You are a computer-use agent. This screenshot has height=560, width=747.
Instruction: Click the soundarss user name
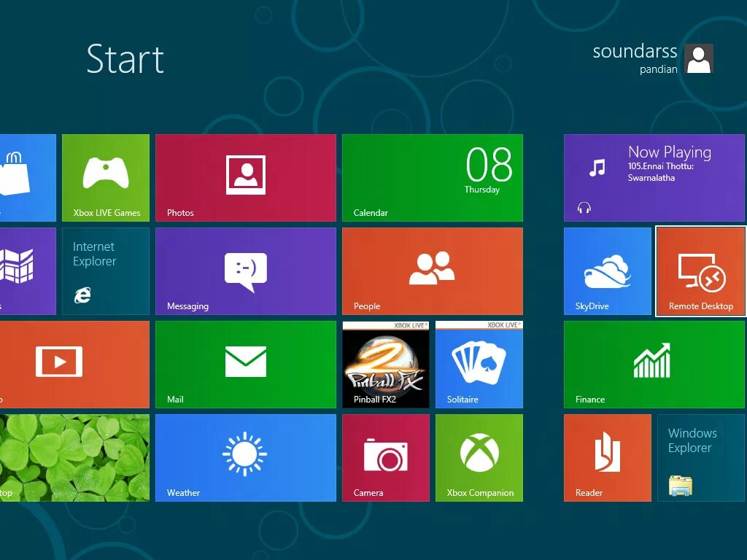635,52
